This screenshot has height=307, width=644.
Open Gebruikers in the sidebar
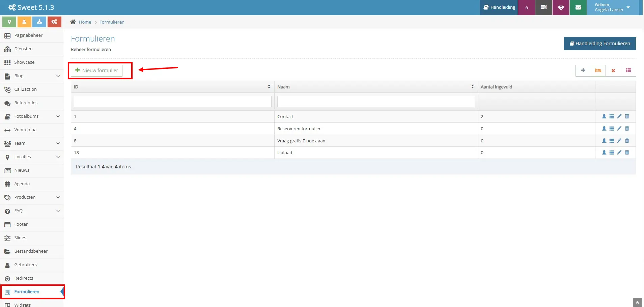click(x=32, y=265)
